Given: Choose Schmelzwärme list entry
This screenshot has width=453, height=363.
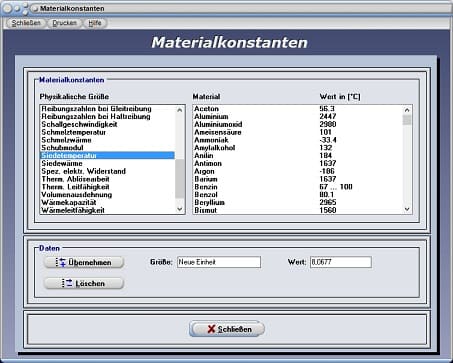Looking at the screenshot, I should click(x=107, y=140).
